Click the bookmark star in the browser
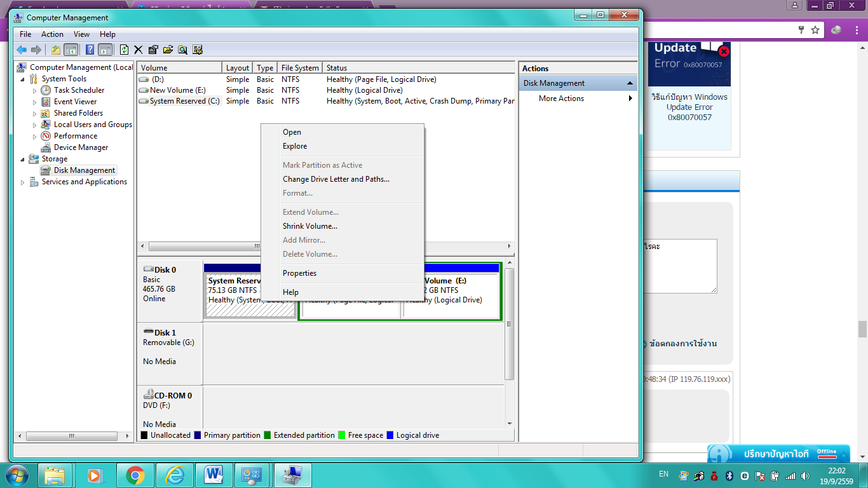 click(x=815, y=30)
